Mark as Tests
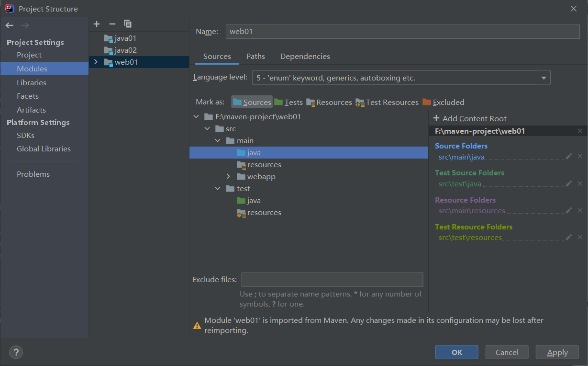The height and width of the screenshot is (366, 588). (288, 102)
